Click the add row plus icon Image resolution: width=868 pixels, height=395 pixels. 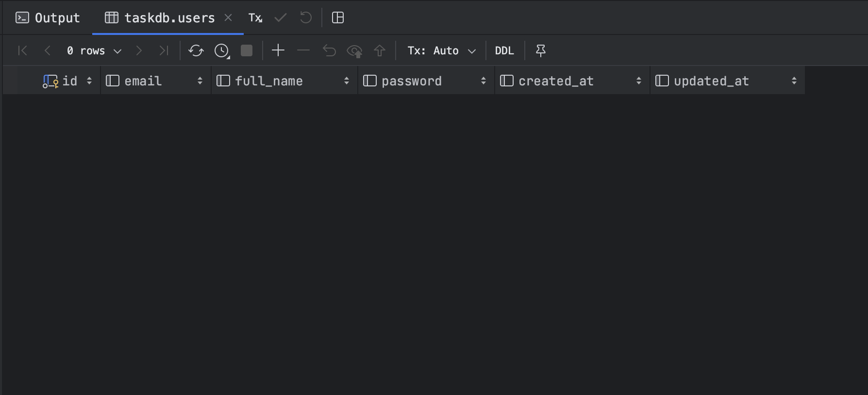[x=278, y=50]
